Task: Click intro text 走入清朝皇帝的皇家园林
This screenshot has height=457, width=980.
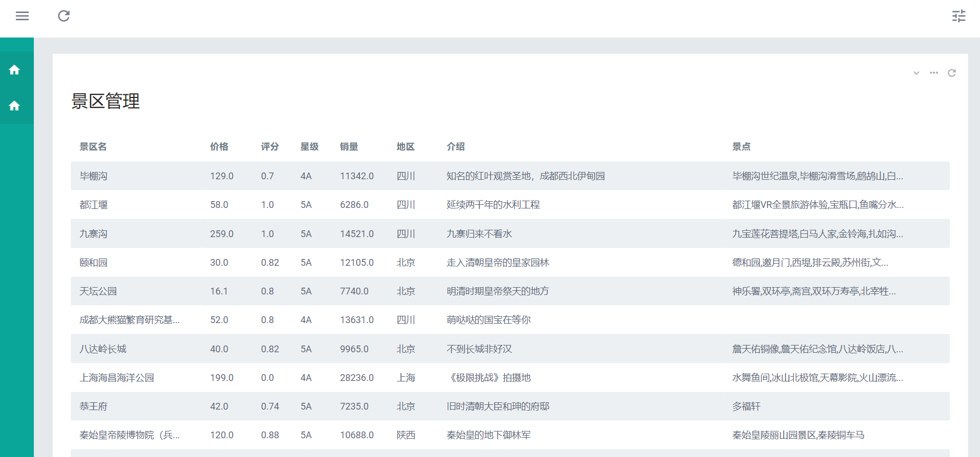Action: click(x=498, y=263)
